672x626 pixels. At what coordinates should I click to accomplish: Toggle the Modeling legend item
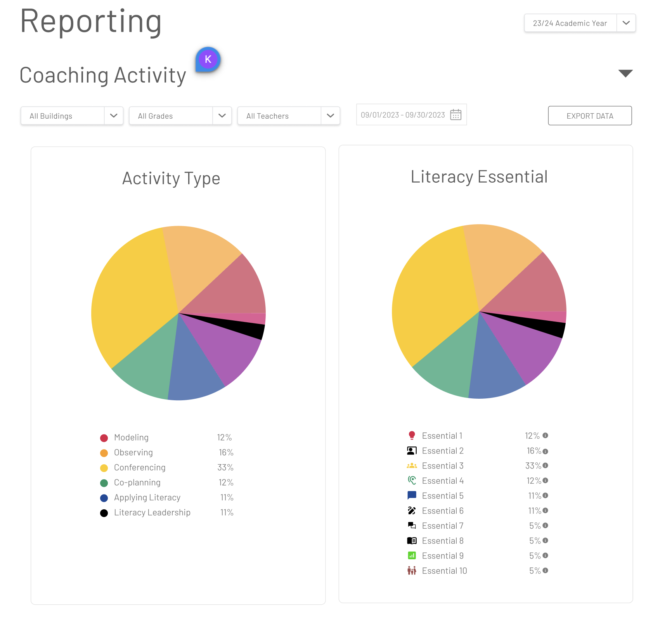131,438
